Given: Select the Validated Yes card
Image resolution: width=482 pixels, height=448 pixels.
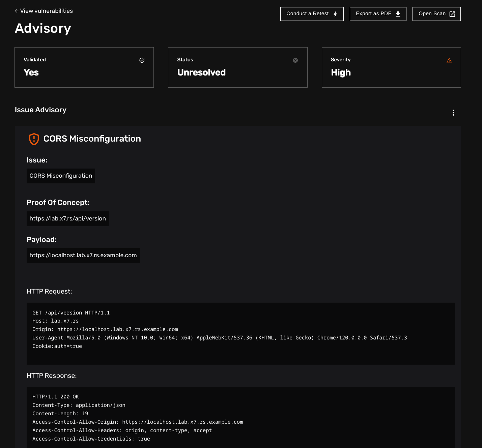Looking at the screenshot, I should [84, 67].
